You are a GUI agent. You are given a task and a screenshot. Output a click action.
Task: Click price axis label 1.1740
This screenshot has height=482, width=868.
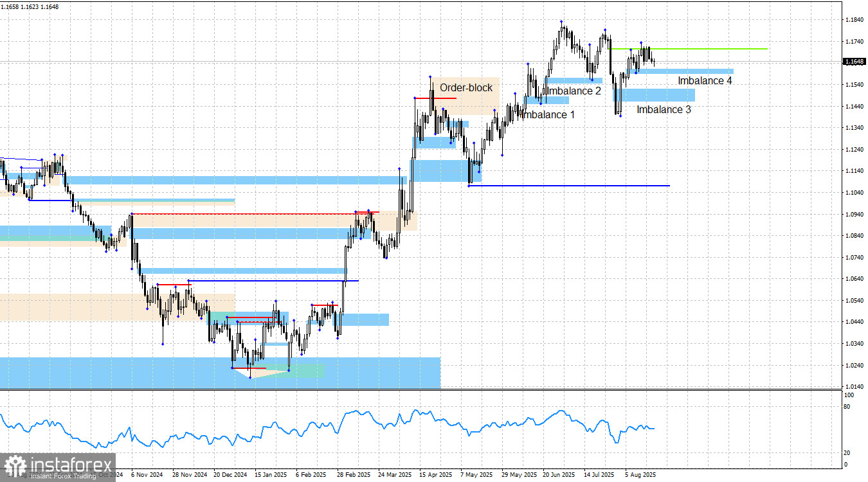854,42
